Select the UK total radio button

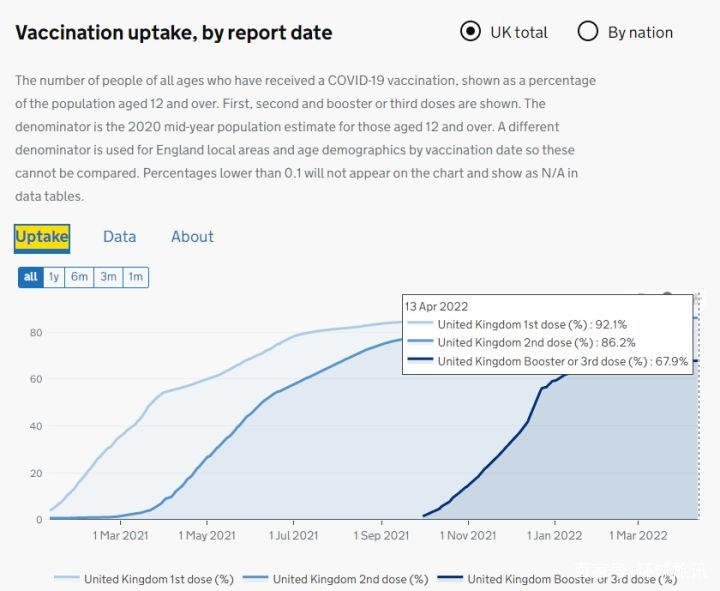(x=471, y=32)
